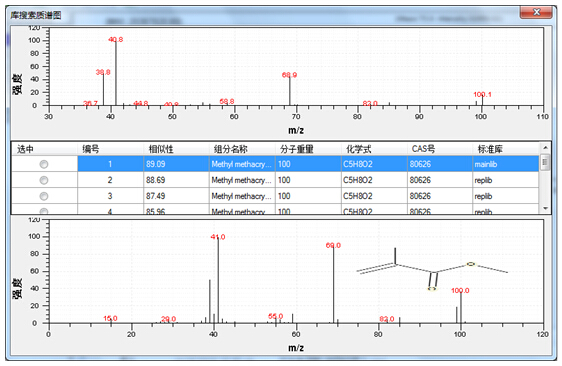Click the 41.0 peak label in library spectrum

(218, 237)
